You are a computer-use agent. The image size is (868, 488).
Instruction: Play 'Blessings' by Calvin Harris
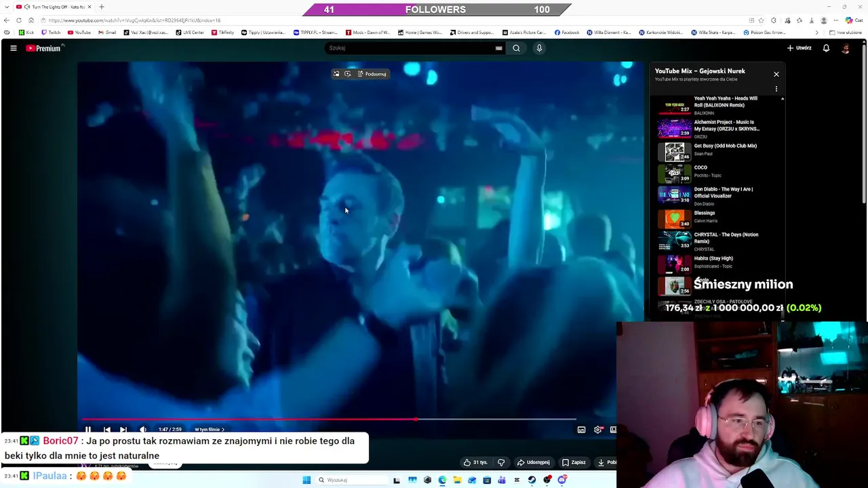(x=718, y=218)
